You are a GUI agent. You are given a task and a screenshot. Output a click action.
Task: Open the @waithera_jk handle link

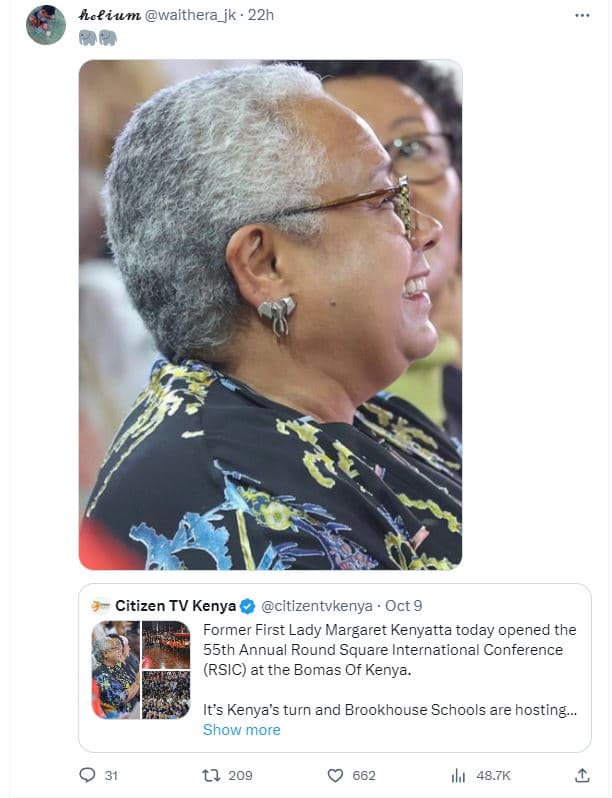point(191,15)
